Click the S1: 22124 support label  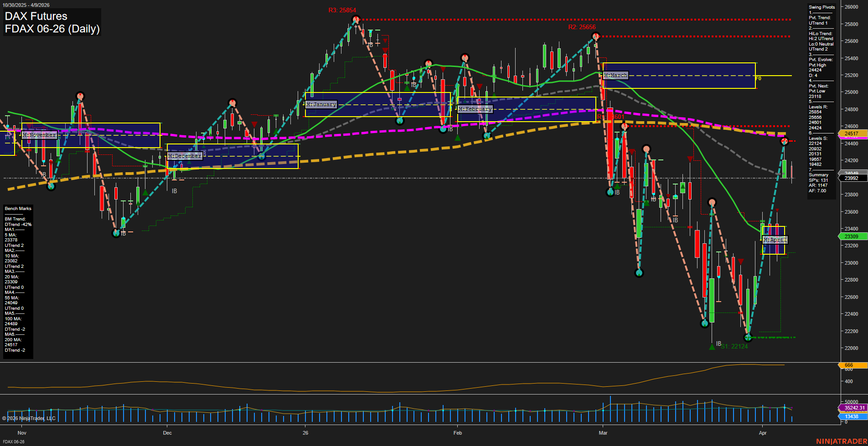(x=734, y=347)
